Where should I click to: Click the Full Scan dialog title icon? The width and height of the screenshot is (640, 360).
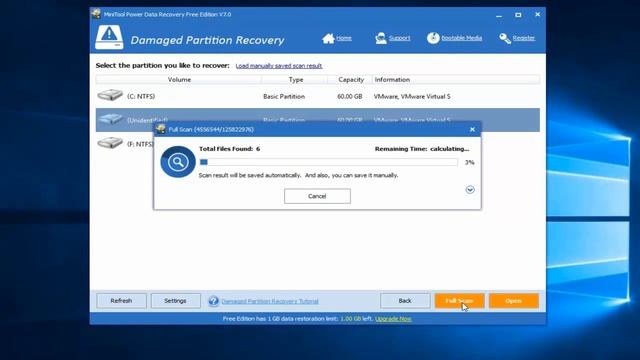(x=161, y=129)
